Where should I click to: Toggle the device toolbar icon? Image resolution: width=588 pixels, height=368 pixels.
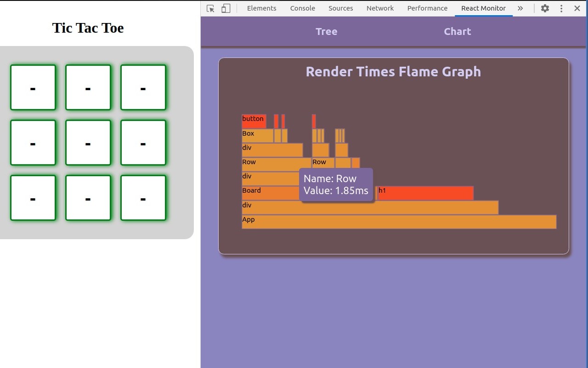point(226,8)
